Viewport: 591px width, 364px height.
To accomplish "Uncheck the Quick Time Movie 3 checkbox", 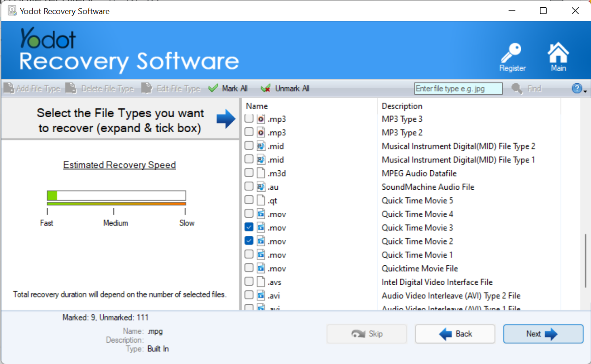I will 249,227.
